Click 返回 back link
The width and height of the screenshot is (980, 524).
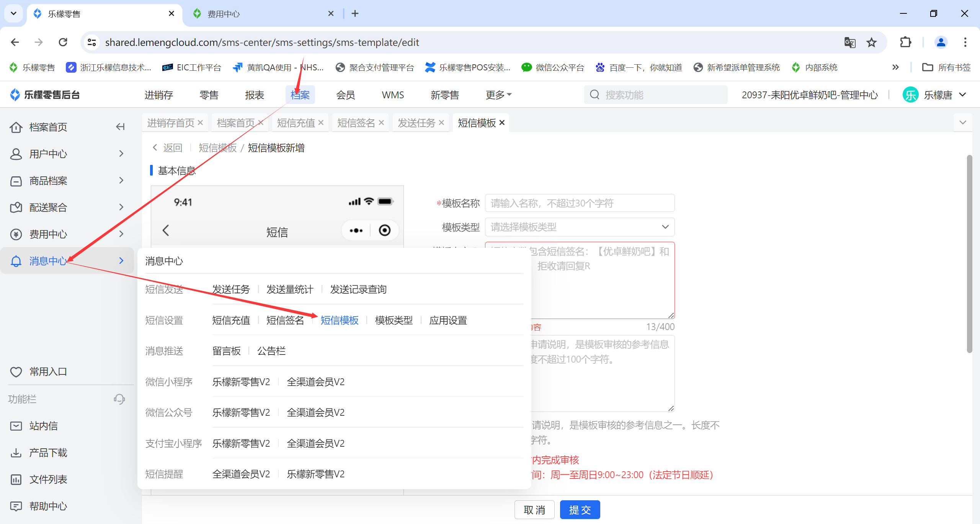coord(167,148)
